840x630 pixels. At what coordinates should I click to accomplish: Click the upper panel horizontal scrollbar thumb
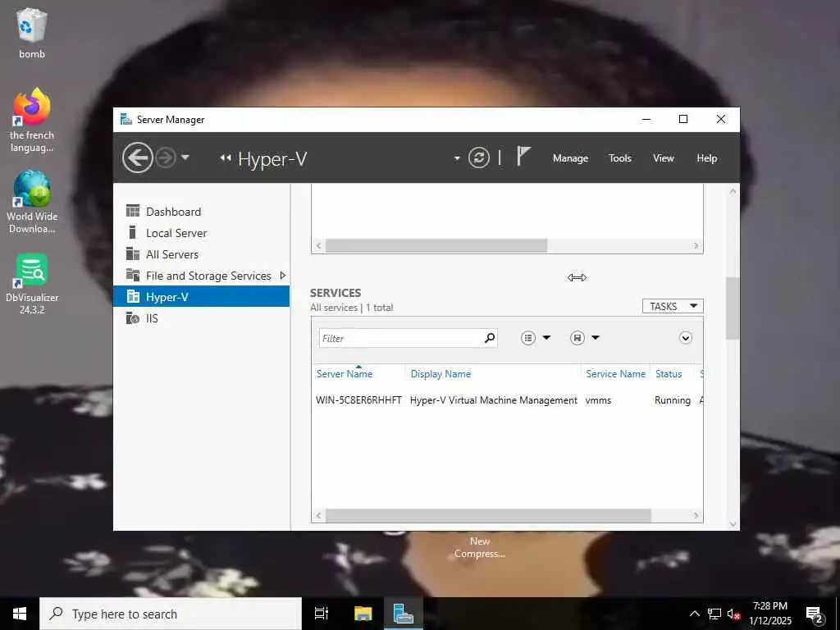pos(436,245)
